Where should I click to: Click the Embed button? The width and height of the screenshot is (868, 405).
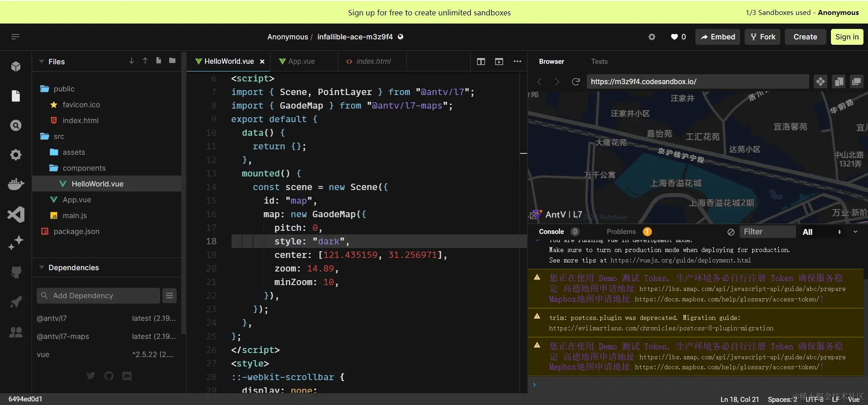(x=718, y=37)
